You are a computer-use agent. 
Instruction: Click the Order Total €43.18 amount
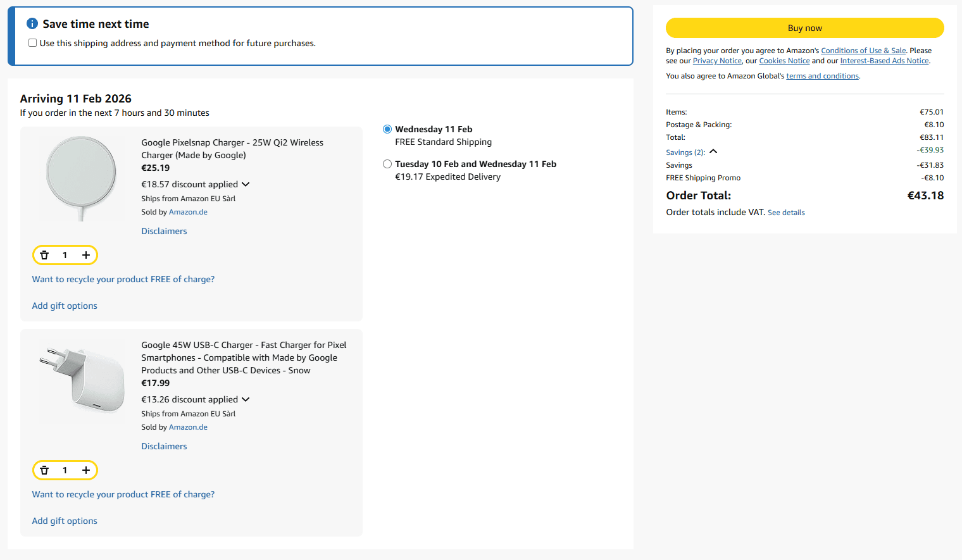point(925,196)
